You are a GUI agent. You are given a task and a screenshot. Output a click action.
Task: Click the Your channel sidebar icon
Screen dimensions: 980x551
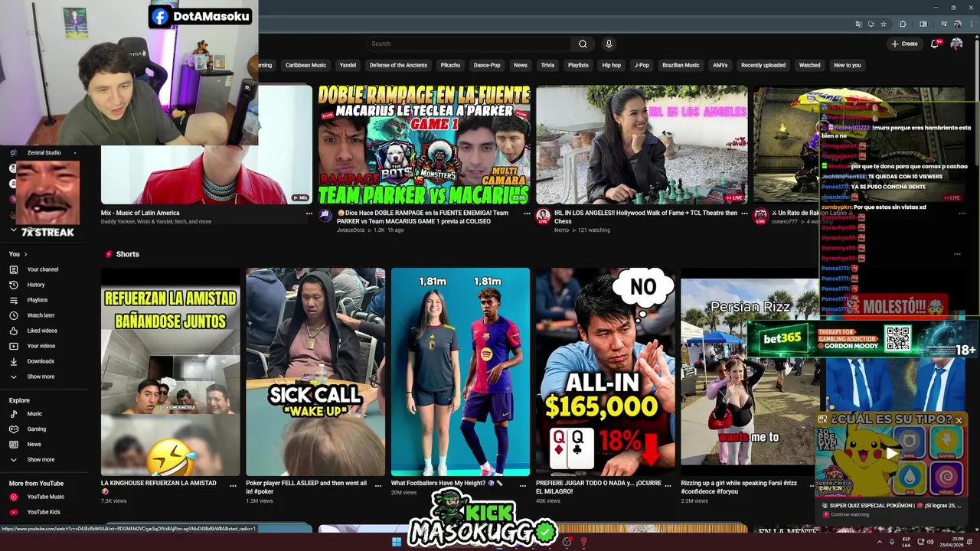13,269
